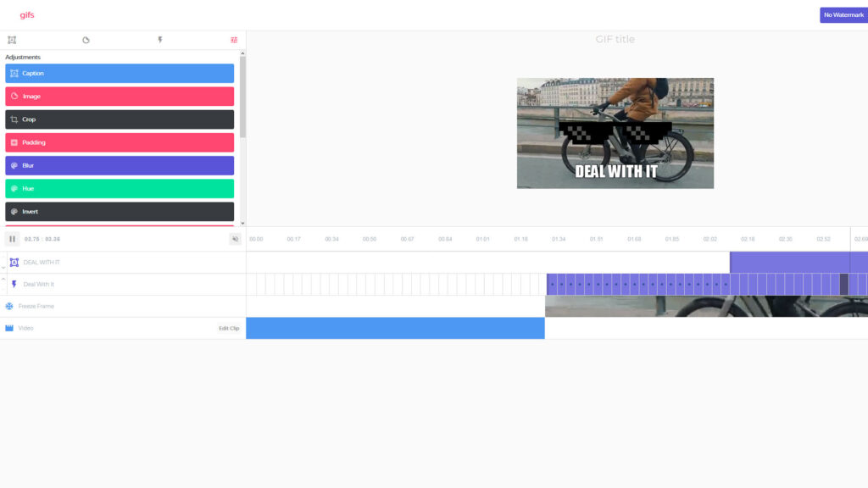The width and height of the screenshot is (868, 488).
Task: Open the caption tab icon
Action: [x=12, y=40]
